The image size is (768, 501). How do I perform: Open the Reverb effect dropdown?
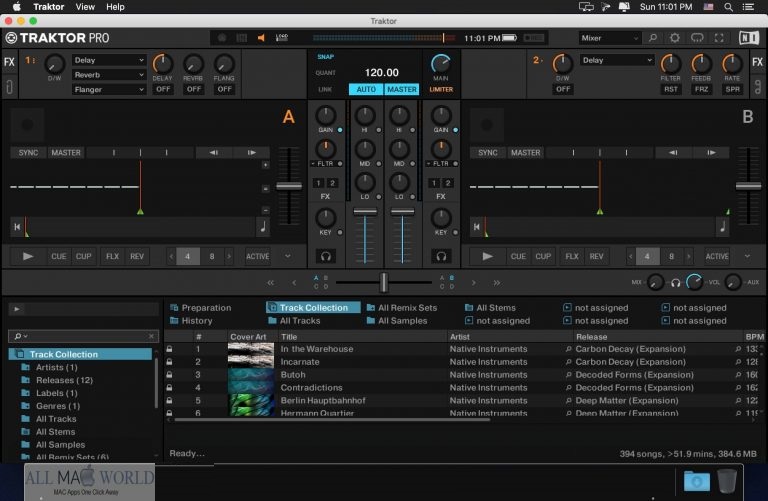109,75
